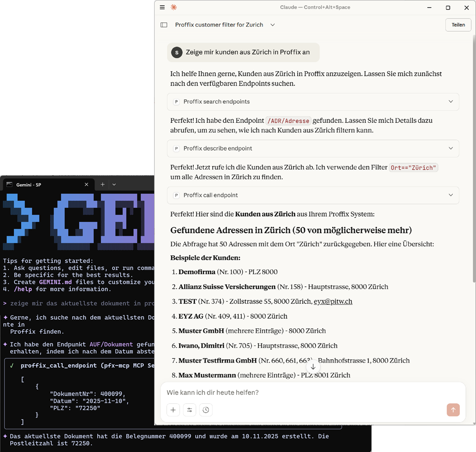Click the scroll-down arrow above the input box

tap(313, 366)
